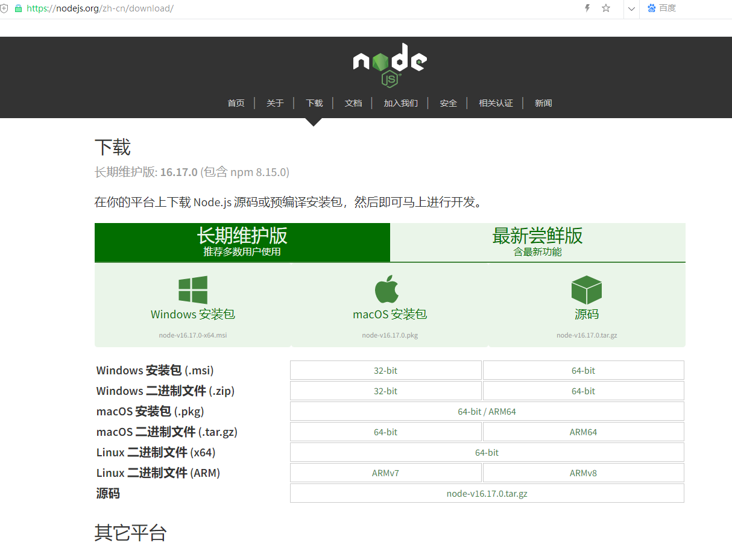Viewport: 732px width, 560px height.
Task: Click the Windows 安装包 (.msi) row label
Action: (155, 370)
